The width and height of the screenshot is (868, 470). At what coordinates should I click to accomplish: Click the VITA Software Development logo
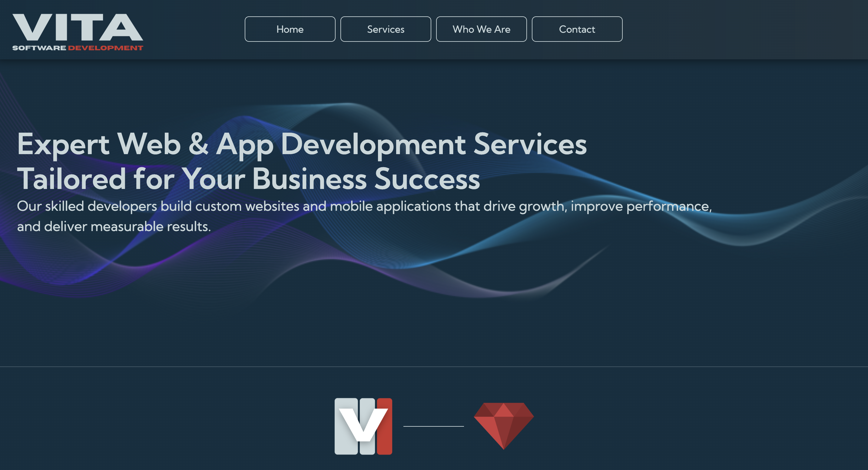coord(78,32)
